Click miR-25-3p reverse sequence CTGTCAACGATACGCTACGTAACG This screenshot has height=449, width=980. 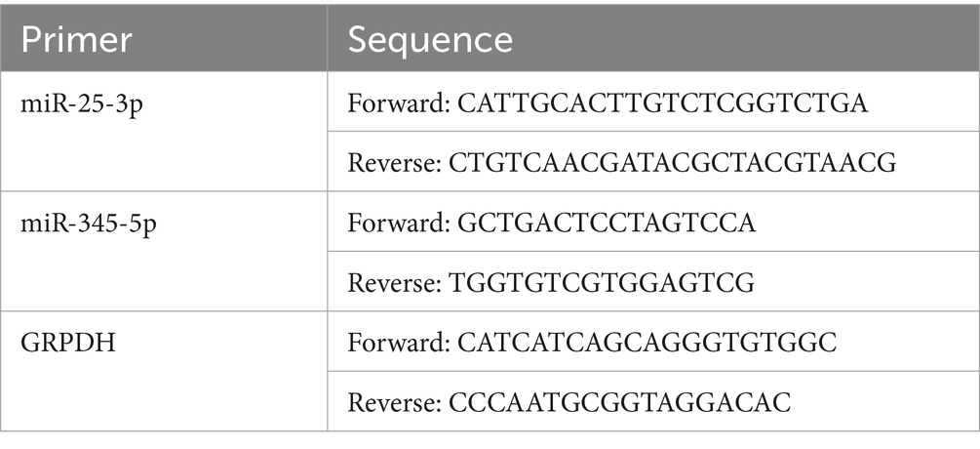pos(673,163)
